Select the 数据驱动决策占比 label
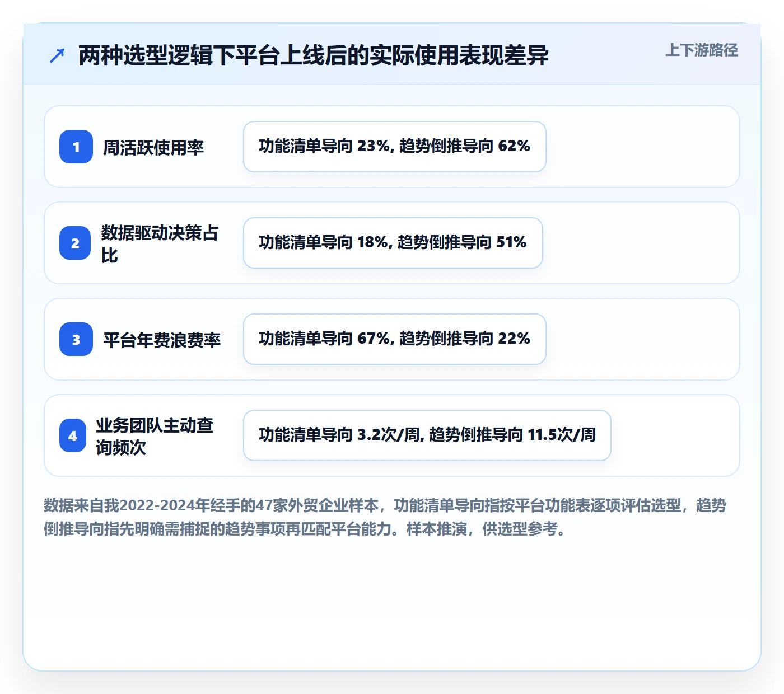The width and height of the screenshot is (784, 694). [x=160, y=243]
